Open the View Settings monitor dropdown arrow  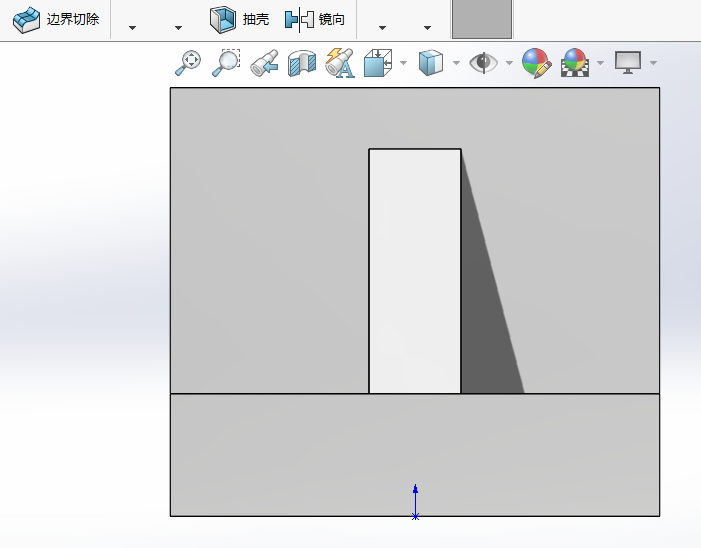tap(653, 63)
